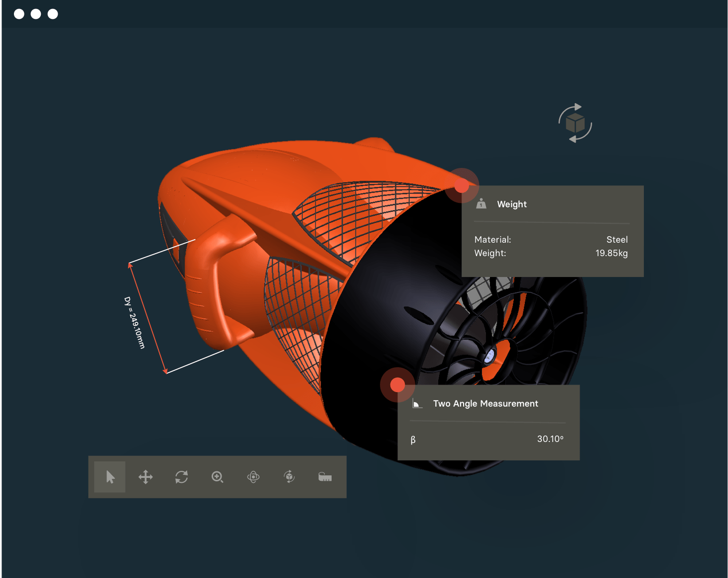
Task: Click the 30.10° angle value
Action: point(550,439)
